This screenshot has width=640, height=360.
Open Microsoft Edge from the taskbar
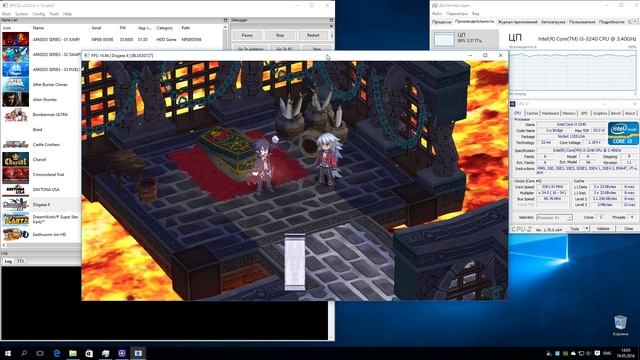click(56, 353)
